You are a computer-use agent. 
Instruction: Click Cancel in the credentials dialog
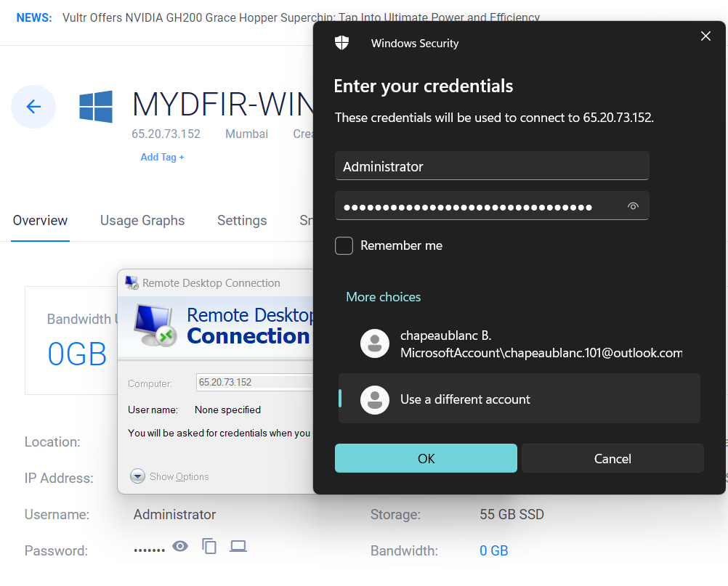tap(612, 458)
